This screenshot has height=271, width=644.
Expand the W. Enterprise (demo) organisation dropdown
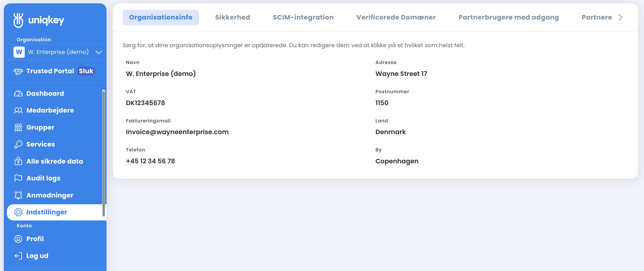tap(57, 52)
